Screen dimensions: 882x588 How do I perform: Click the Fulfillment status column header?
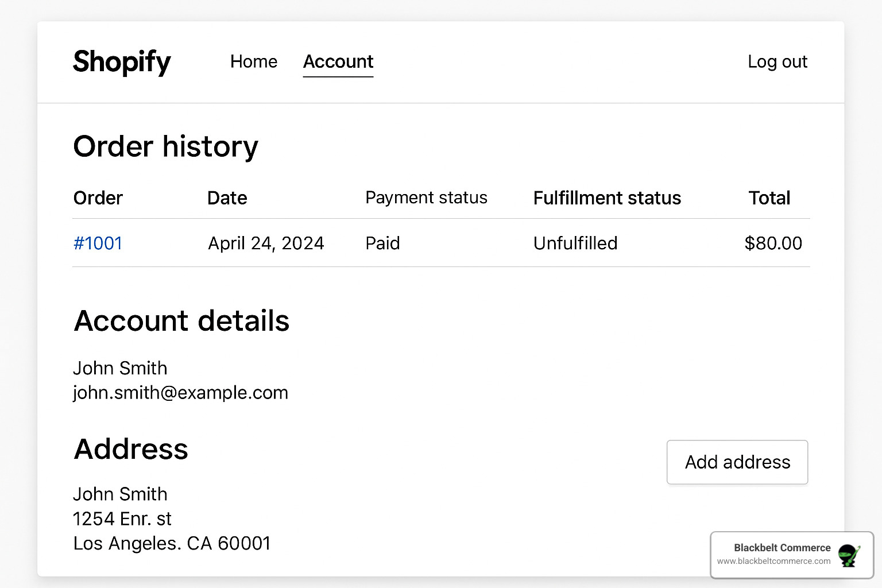(607, 198)
